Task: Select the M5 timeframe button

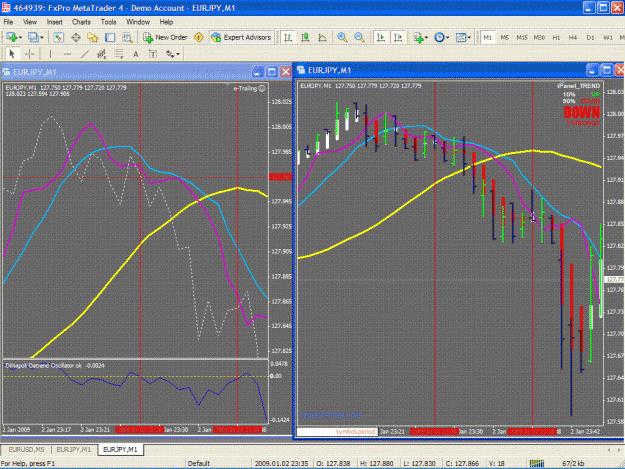Action: pyautogui.click(x=505, y=37)
